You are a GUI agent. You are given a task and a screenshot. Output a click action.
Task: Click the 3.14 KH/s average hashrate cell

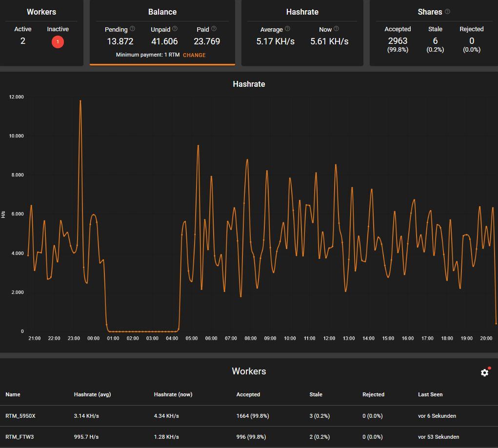86,416
